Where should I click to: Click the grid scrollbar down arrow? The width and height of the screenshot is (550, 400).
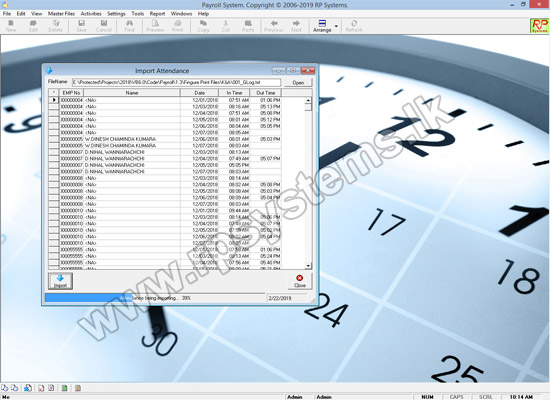308,266
